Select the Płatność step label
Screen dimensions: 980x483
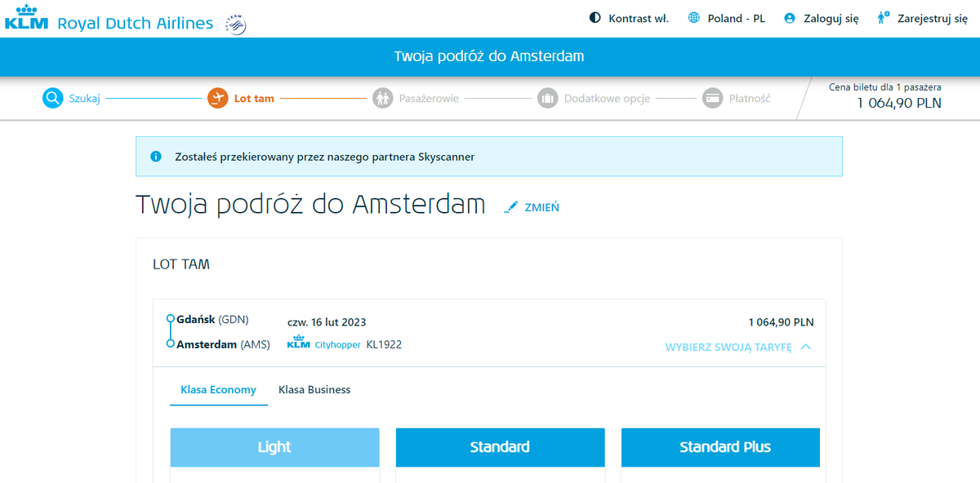[x=750, y=99]
